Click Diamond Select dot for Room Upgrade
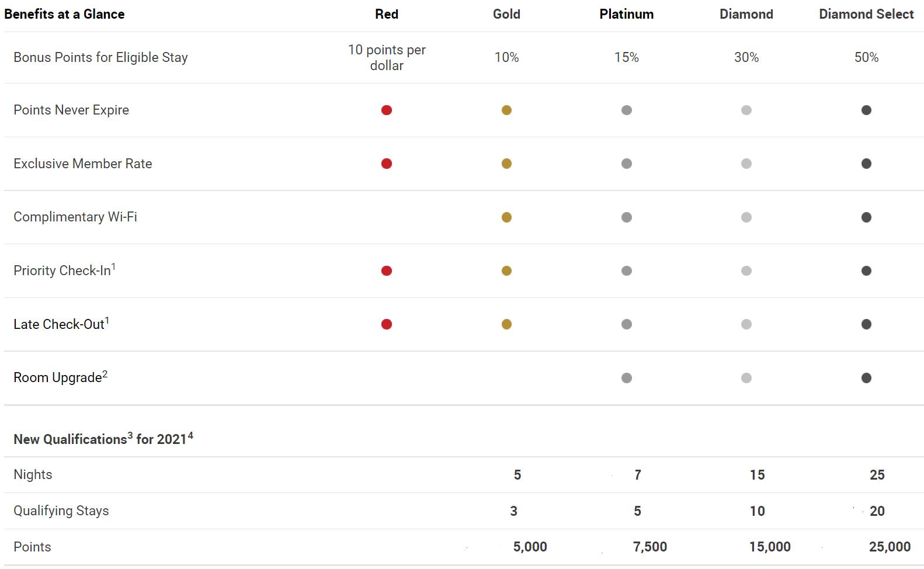The image size is (924, 569). click(x=866, y=378)
